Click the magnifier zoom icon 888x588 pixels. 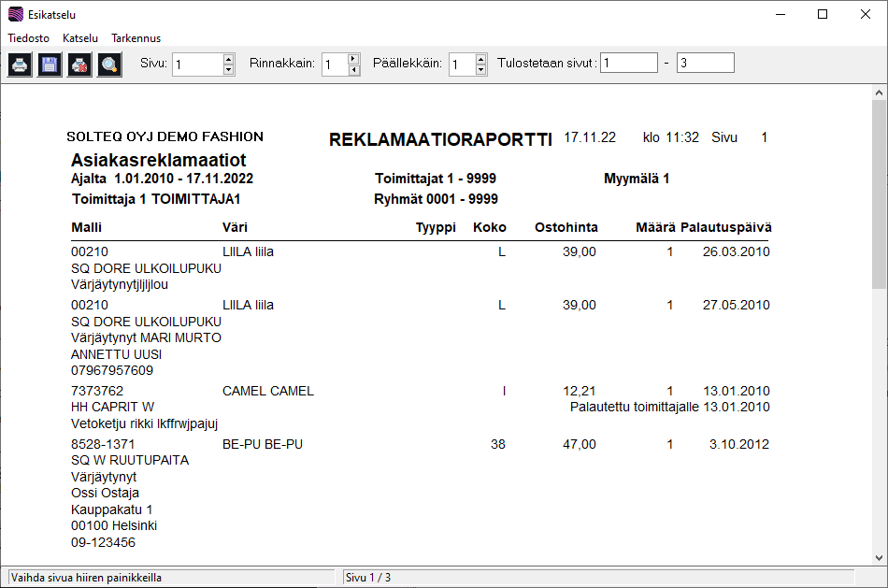click(x=109, y=65)
